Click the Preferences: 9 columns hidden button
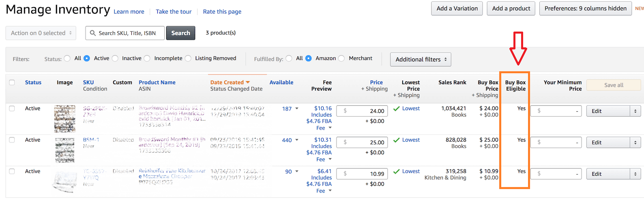The height and width of the screenshot is (200, 644). point(585,9)
